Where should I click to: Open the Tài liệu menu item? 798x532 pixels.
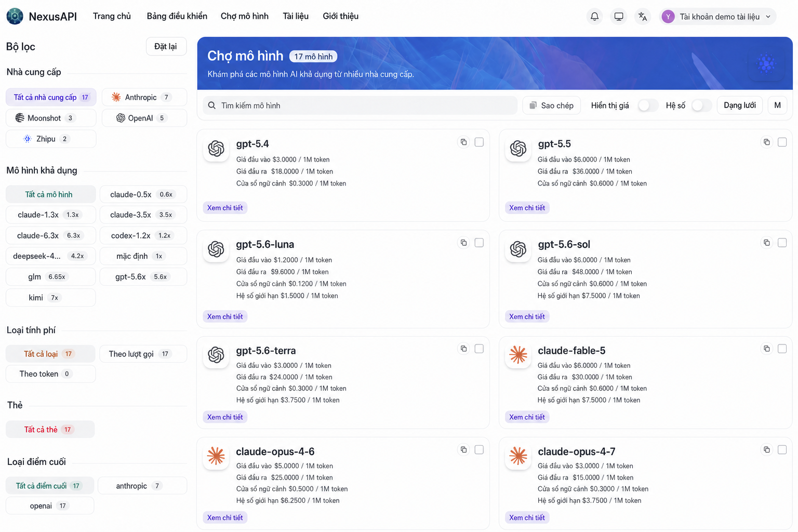(x=296, y=16)
